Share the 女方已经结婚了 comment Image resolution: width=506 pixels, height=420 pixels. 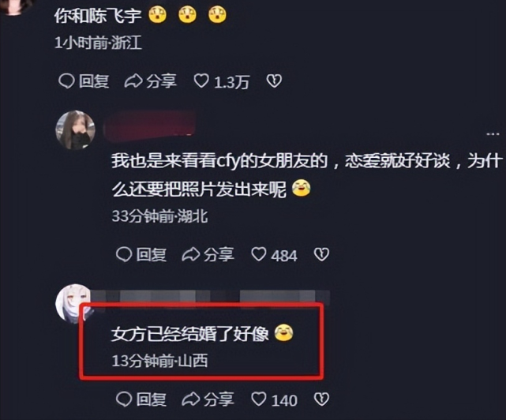click(x=208, y=399)
